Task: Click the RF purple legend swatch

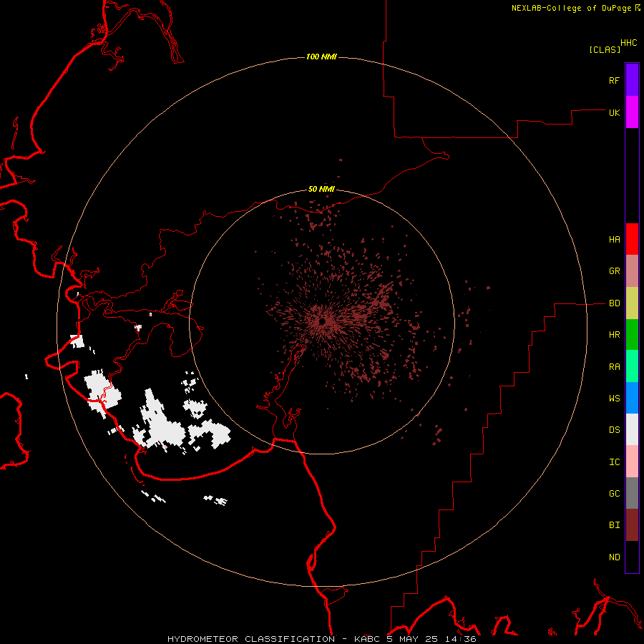Action: [632, 80]
